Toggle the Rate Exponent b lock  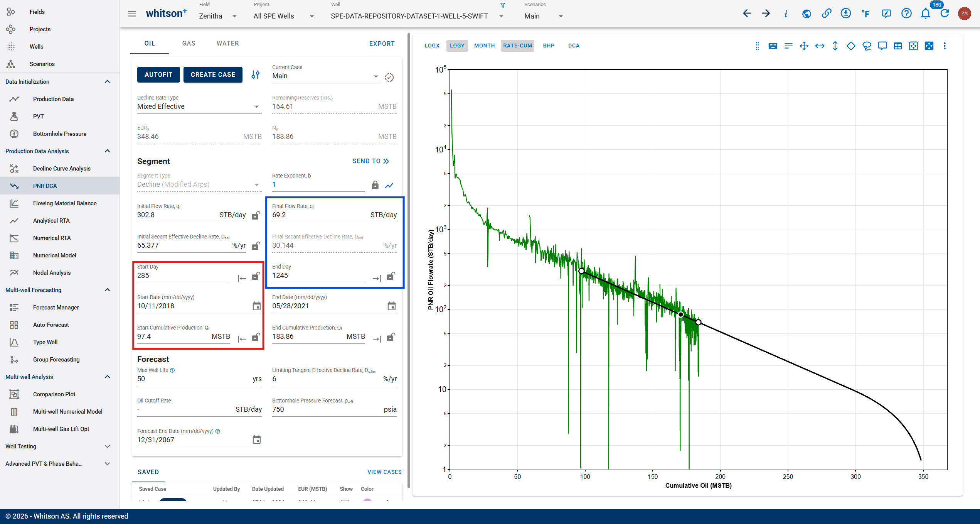click(375, 185)
